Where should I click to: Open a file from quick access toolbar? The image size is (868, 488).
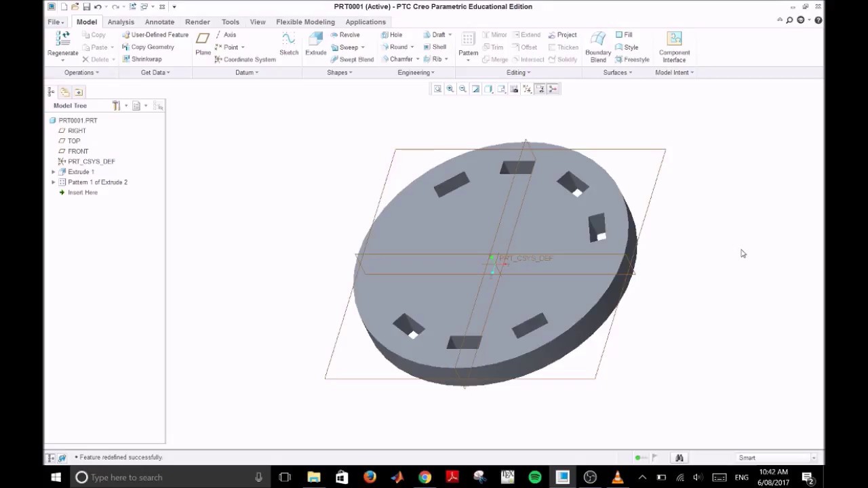pyautogui.click(x=75, y=7)
